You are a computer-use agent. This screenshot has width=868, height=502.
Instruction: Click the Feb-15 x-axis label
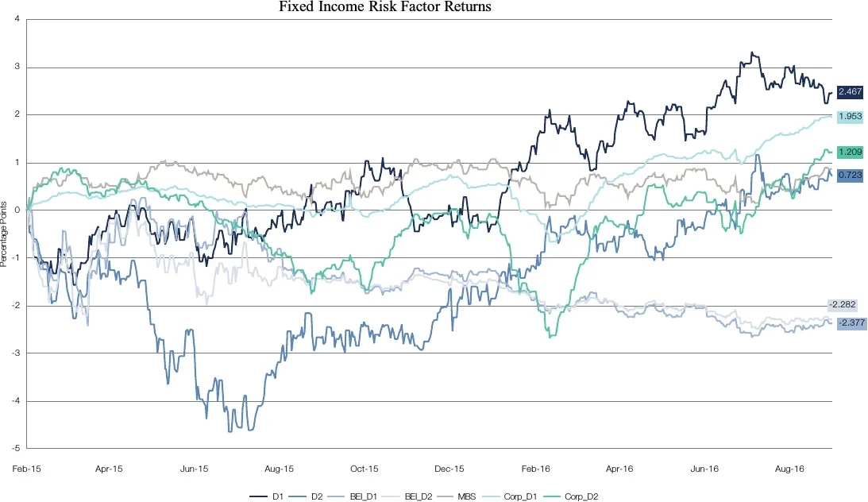27,469
